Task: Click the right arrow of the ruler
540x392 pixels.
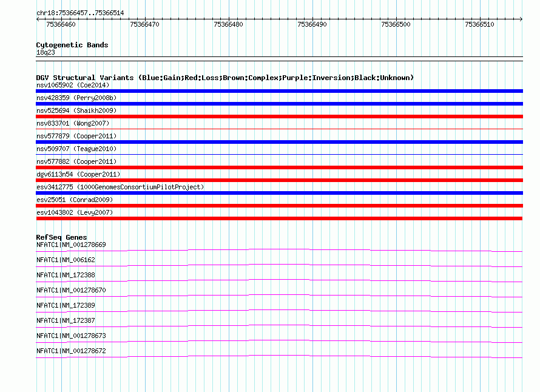Action: [521, 19]
